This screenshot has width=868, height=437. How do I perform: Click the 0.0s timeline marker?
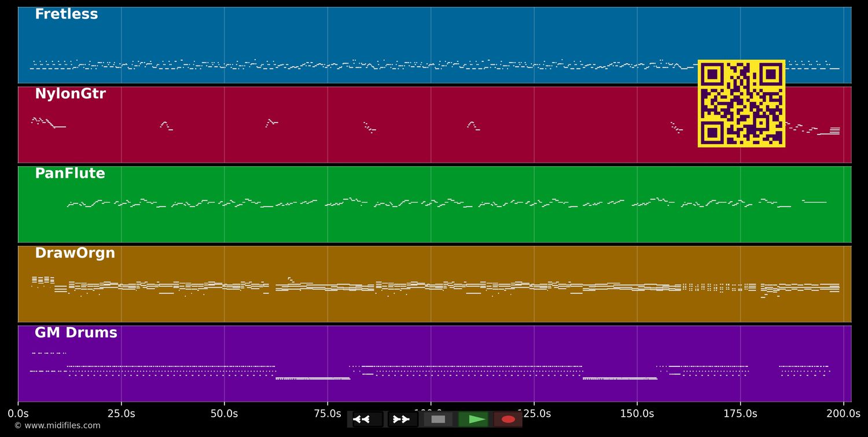(18, 414)
